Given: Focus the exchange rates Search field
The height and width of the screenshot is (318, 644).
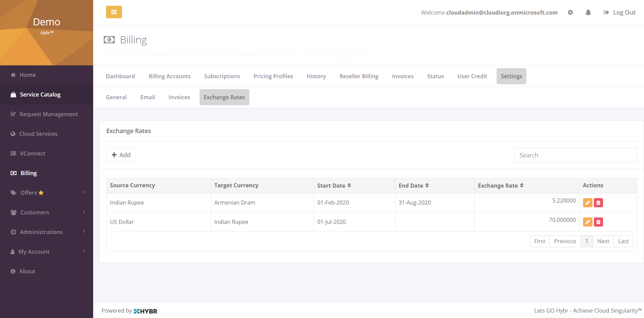Looking at the screenshot, I should [575, 155].
